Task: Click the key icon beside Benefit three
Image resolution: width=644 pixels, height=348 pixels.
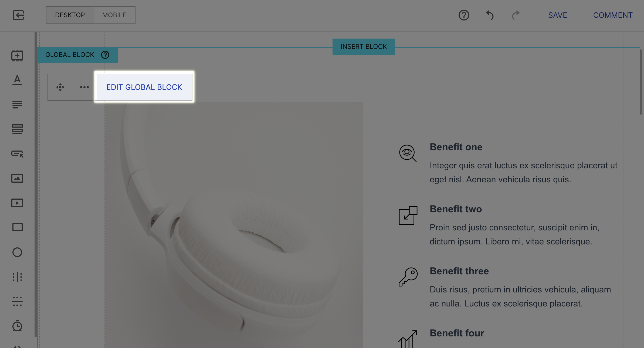Action: click(x=408, y=277)
